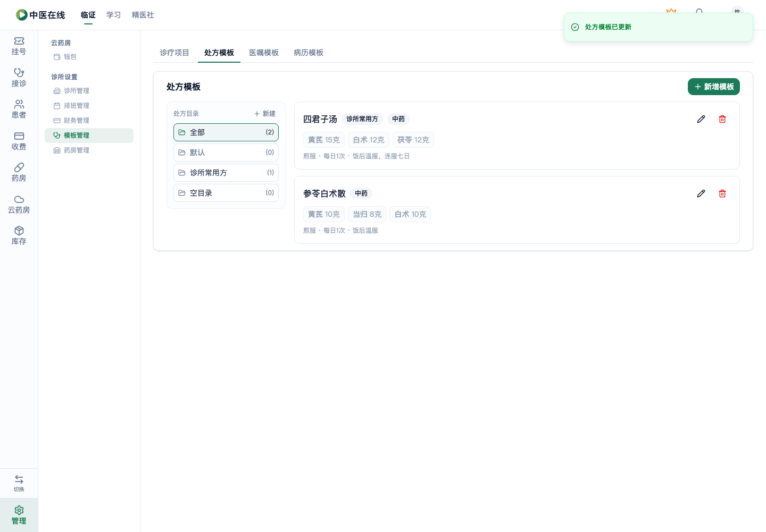This screenshot has height=532, width=766.
Task: Click the 四君子汤 template title
Action: (x=320, y=119)
